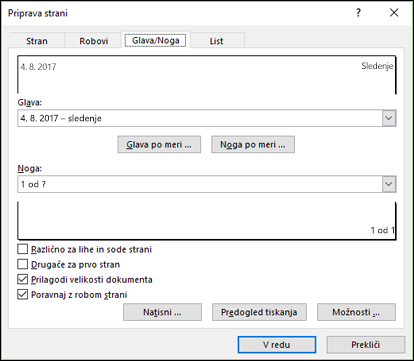This screenshot has height=361, width=414.
Task: Open 'Predogled tiskanja' print preview
Action: pyautogui.click(x=259, y=312)
